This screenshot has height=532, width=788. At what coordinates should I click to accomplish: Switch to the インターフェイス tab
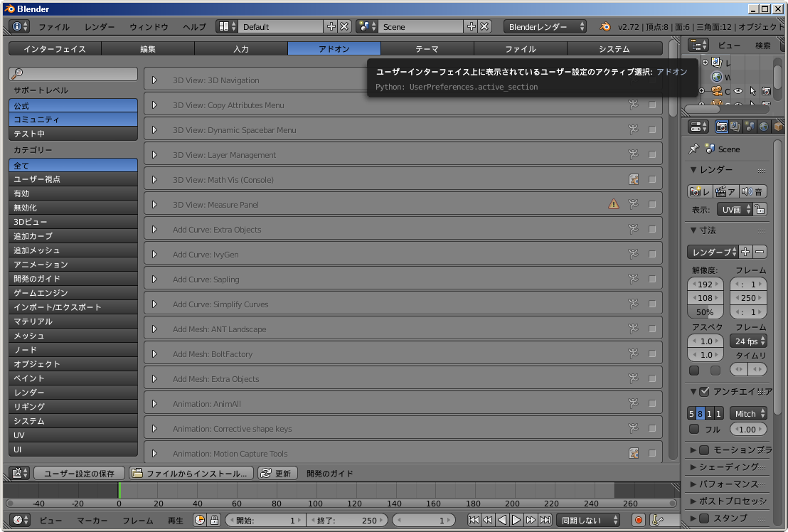(x=55, y=49)
